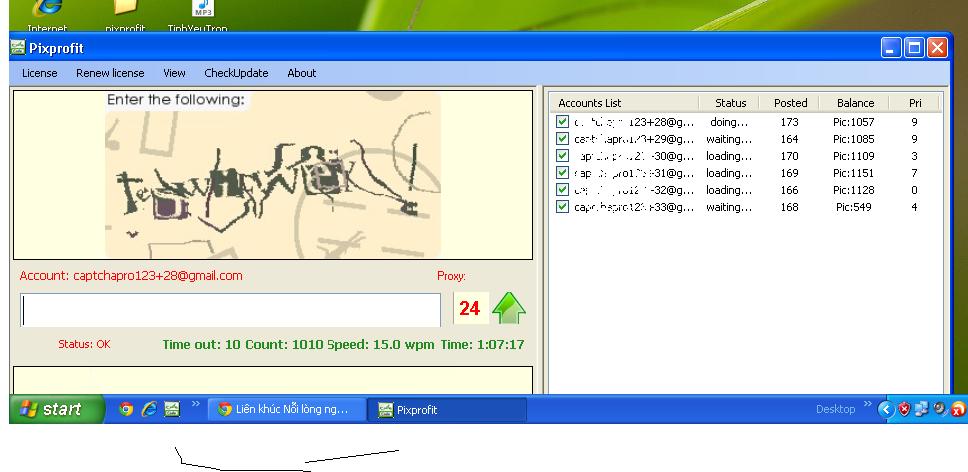
Task: Uncheck the account ending +32@g...
Action: (x=562, y=189)
